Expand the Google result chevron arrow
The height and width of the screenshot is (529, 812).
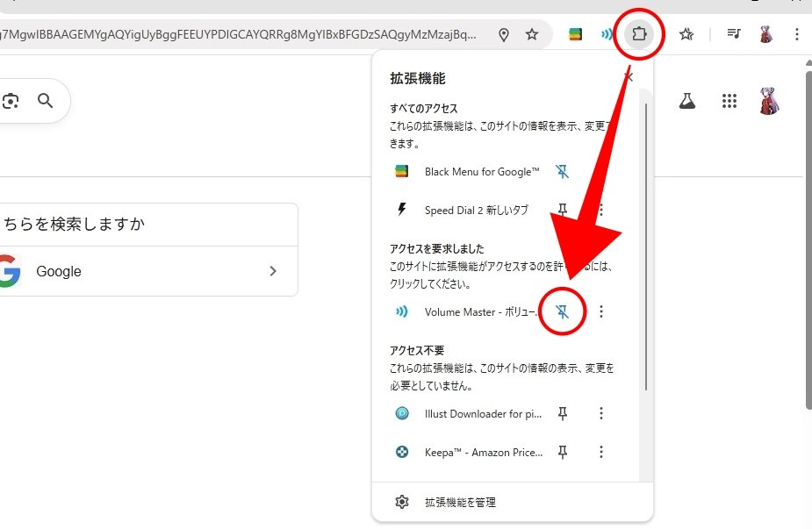coord(273,271)
